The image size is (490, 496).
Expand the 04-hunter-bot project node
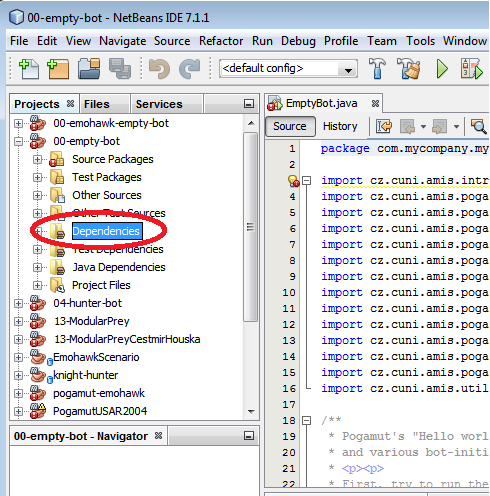click(19, 304)
